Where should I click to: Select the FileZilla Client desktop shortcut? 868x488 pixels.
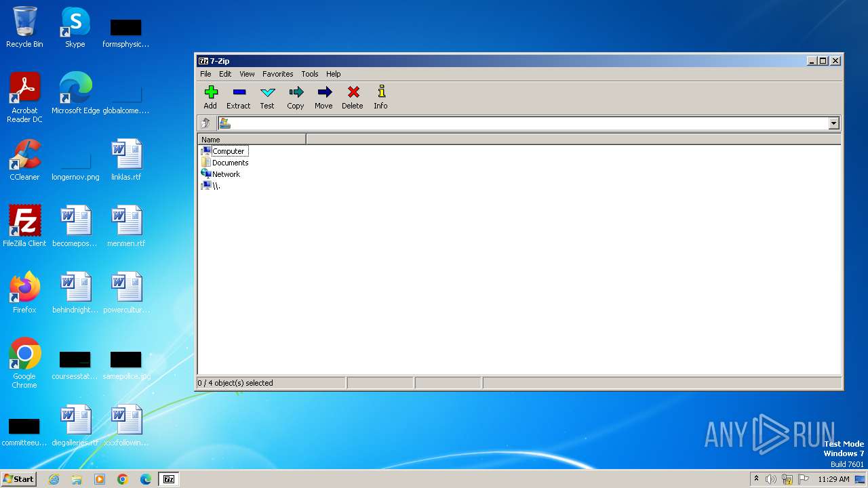pos(24,226)
